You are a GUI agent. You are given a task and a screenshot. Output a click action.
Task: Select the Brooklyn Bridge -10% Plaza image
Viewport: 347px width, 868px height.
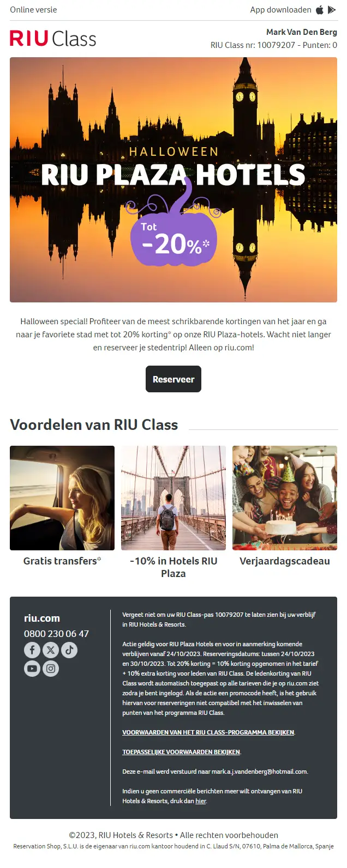point(174,498)
